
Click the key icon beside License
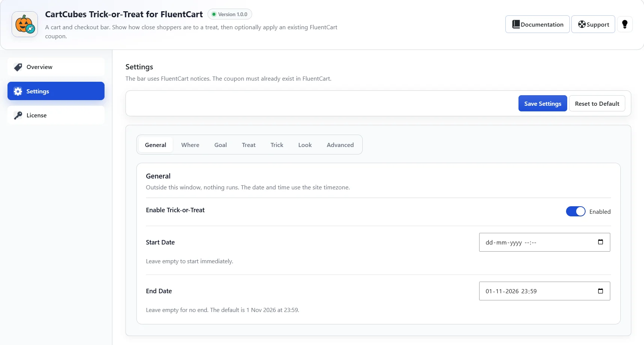click(x=18, y=115)
